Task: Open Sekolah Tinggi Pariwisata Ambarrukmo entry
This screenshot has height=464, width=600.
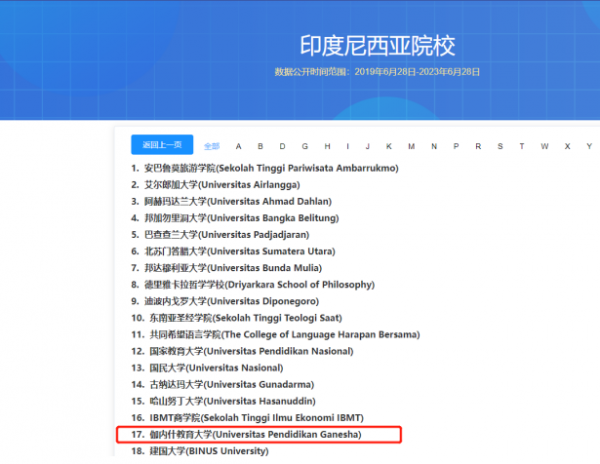Action: point(270,168)
